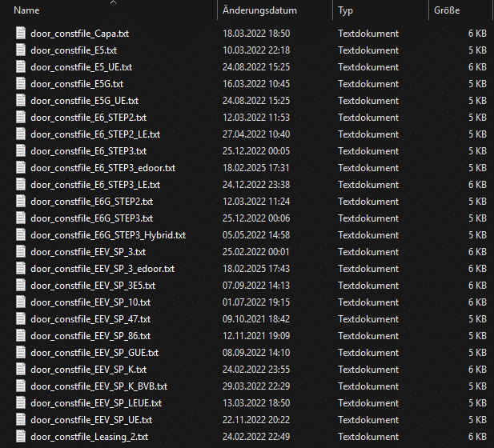Select door_constfile_EEV_SP_LEUE.txt file name
The image size is (494, 448).
tap(95, 402)
